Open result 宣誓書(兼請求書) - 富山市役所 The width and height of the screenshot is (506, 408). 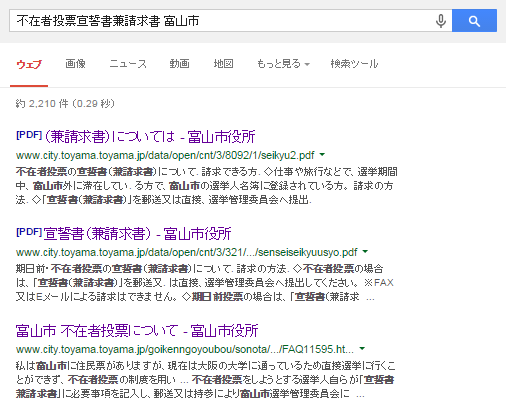coord(137,234)
